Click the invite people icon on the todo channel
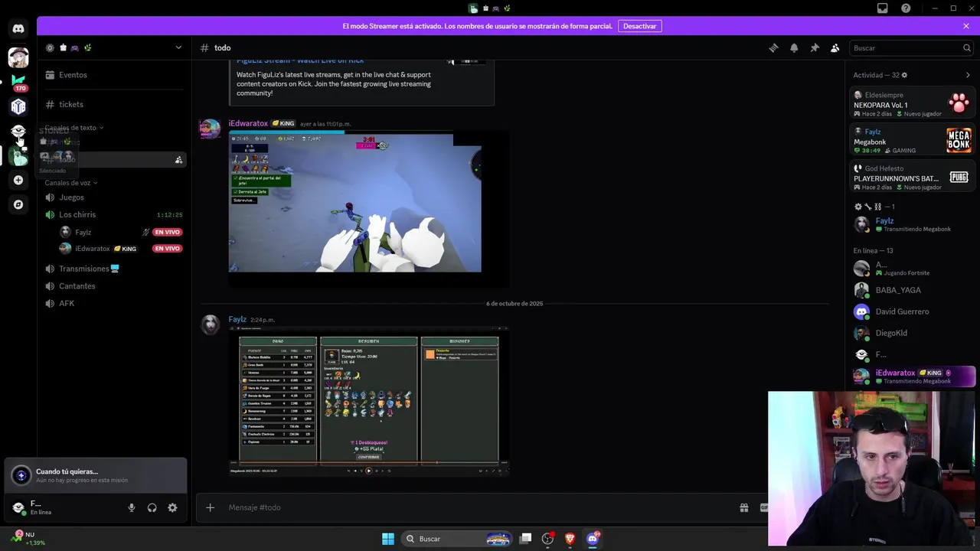This screenshot has width=980, height=551. point(178,160)
